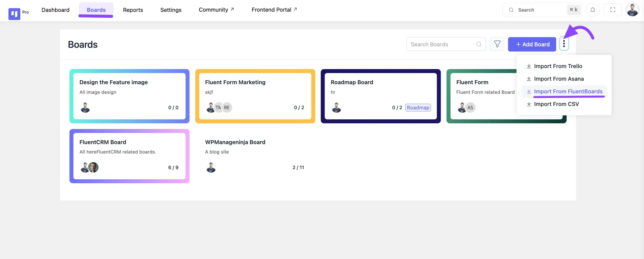Open the Settings tab
Screen dimensions: 644x259
tap(171, 10)
